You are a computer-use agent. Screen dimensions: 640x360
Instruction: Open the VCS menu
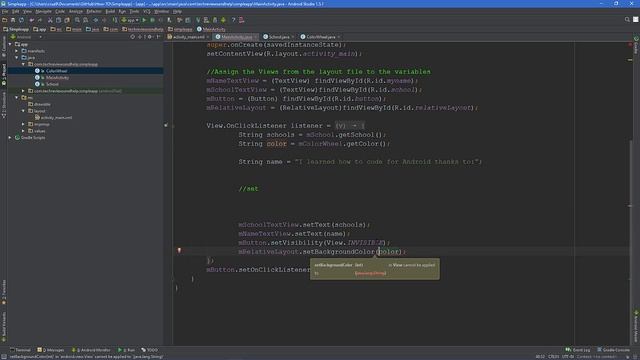tap(147, 11)
